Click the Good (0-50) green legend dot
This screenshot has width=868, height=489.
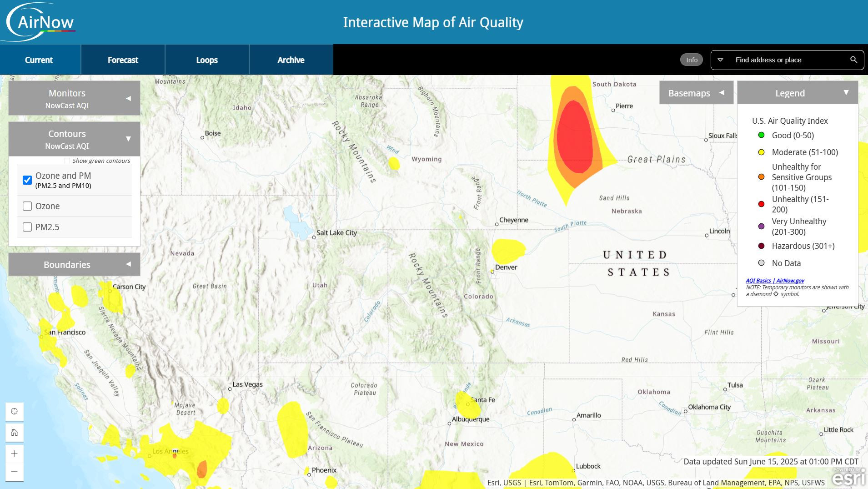[x=761, y=135]
